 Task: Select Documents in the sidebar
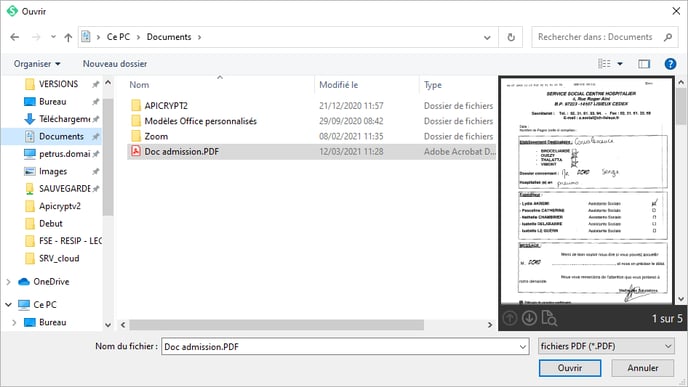[61, 136]
